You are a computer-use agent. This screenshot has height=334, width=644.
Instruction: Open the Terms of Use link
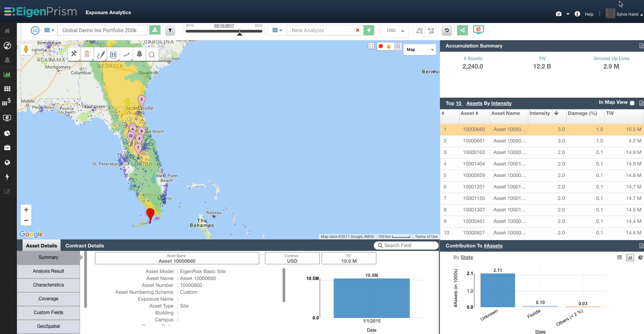pyautogui.click(x=426, y=237)
